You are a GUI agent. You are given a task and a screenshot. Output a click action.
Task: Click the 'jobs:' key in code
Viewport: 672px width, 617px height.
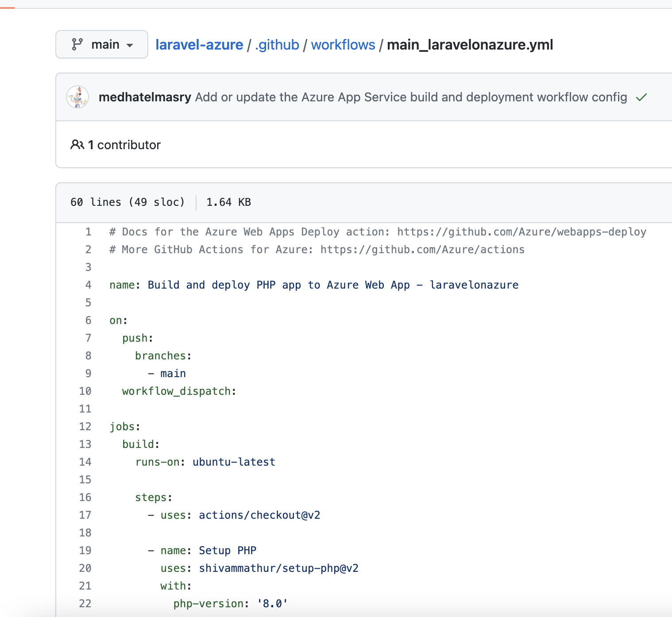tap(125, 427)
